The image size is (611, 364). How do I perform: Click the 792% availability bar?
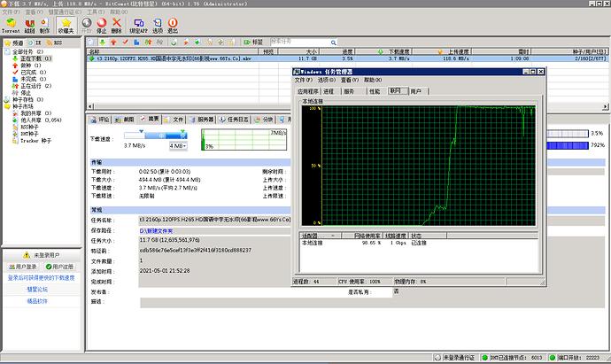coord(568,145)
